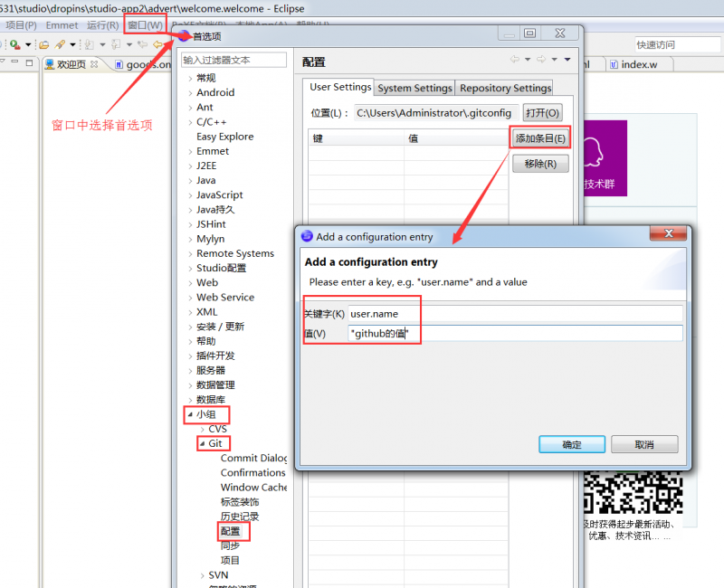Open the Run icon dropdown arrow

pyautogui.click(x=28, y=43)
